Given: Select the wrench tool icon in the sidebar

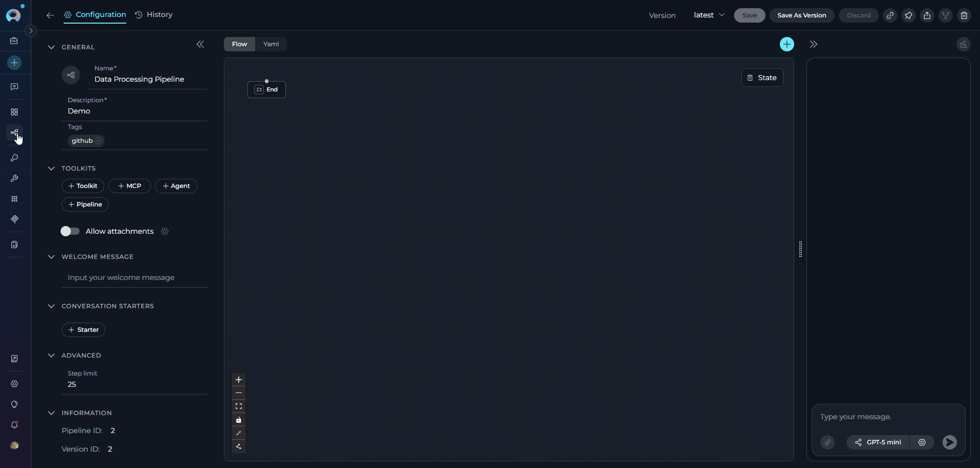Looking at the screenshot, I should point(14,178).
